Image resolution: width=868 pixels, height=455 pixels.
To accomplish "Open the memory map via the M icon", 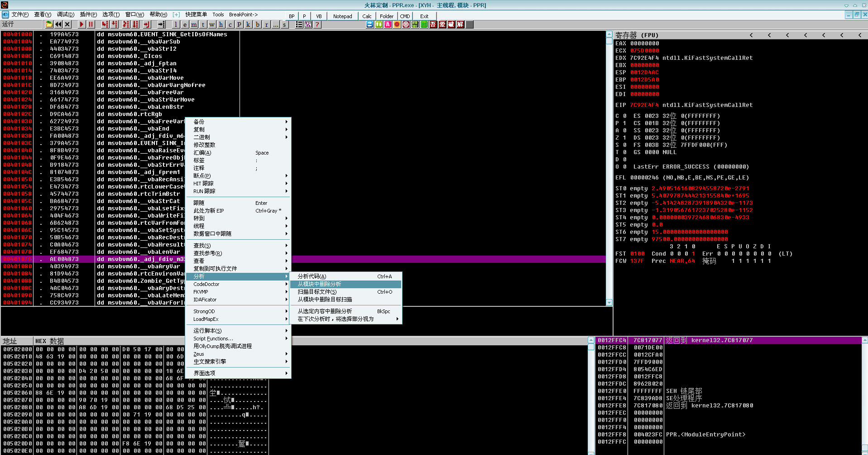I will pos(194,24).
